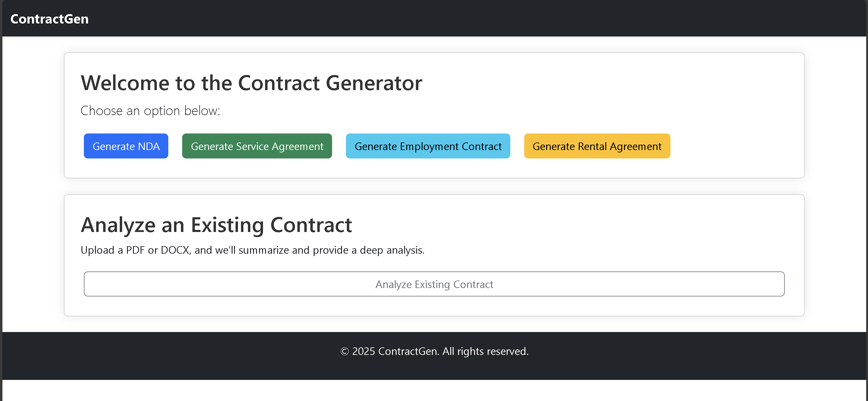Click the empty dark footer area below copyright
This screenshot has height=401, width=868.
point(434,370)
